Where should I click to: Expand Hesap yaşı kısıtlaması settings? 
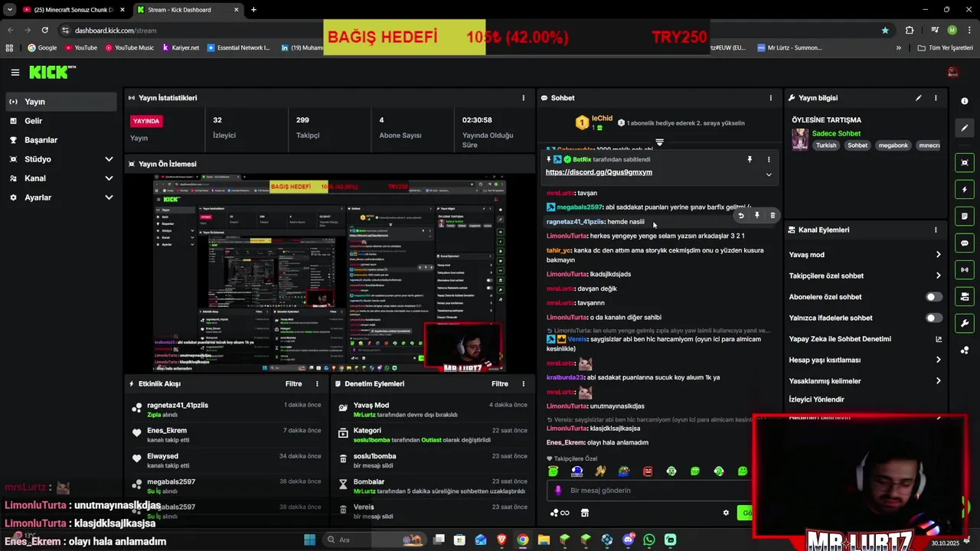(x=865, y=360)
